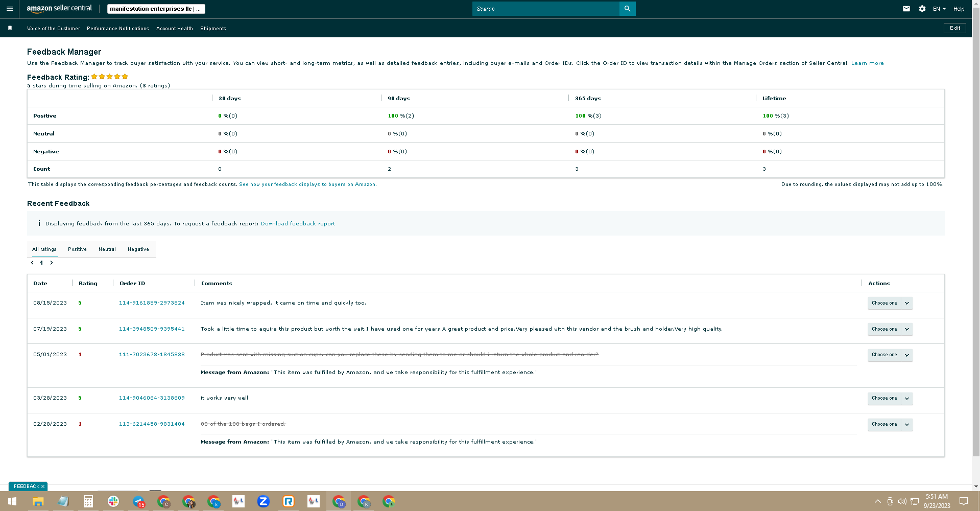This screenshot has height=511, width=980.
Task: Open order 114-9046064-3138609
Action: [152, 398]
